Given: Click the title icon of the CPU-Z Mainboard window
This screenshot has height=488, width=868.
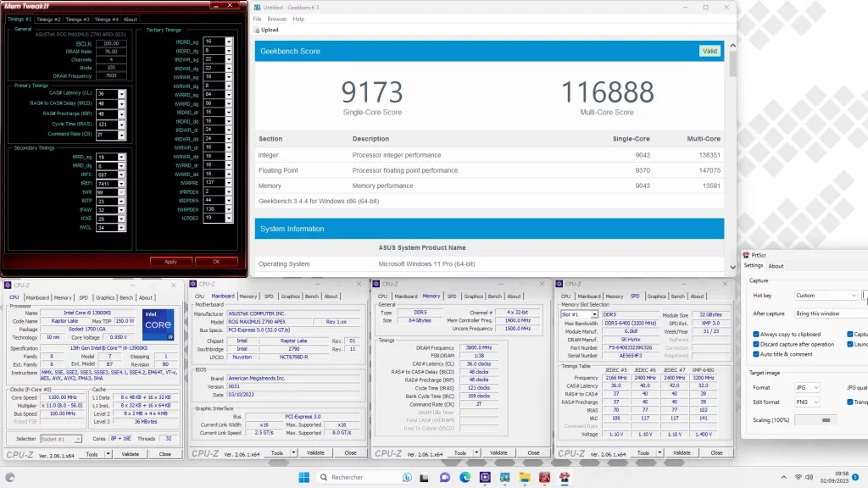Looking at the screenshot, I should (x=193, y=284).
